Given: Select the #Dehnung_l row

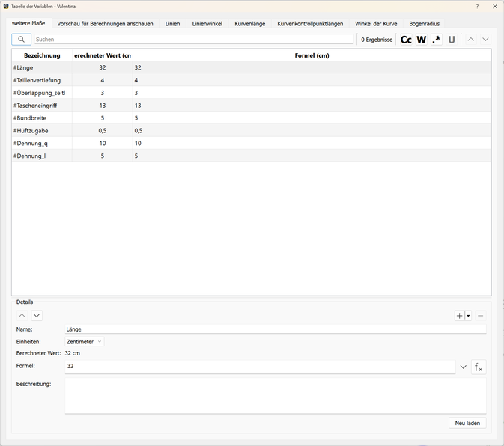Looking at the screenshot, I should [x=252, y=156].
